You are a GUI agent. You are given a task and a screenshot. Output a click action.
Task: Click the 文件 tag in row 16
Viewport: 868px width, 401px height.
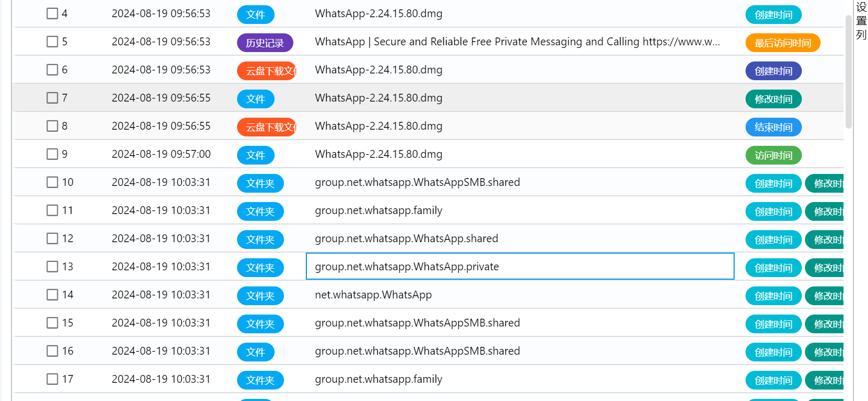point(256,352)
